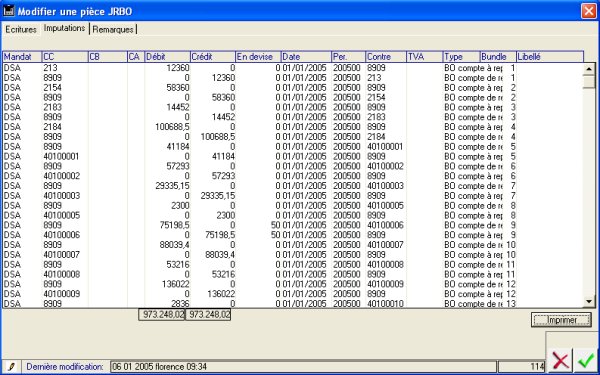Click debit value 100688,5
The image size is (600, 375).
172,127
